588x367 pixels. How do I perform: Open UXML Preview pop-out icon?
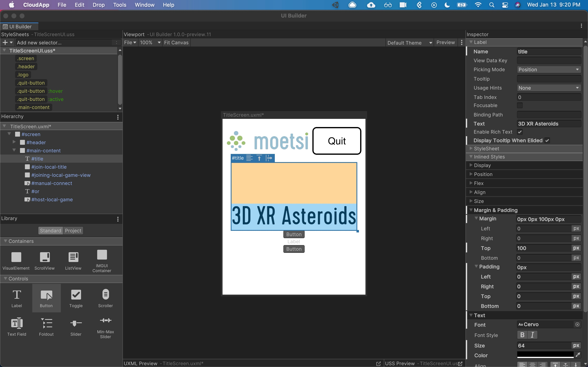(x=378, y=363)
